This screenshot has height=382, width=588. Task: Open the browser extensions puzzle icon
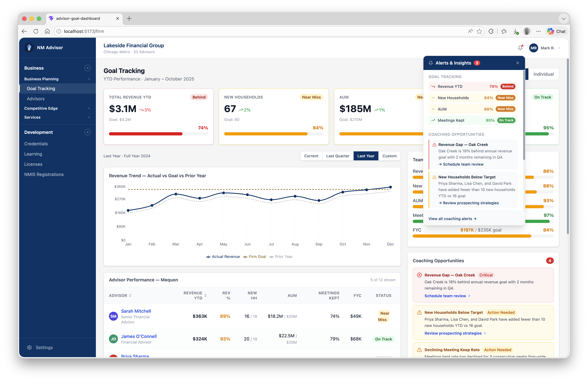point(491,31)
